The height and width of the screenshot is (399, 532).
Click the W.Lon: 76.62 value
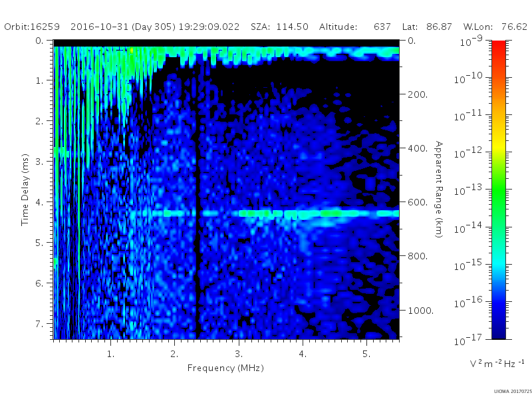(x=495, y=27)
